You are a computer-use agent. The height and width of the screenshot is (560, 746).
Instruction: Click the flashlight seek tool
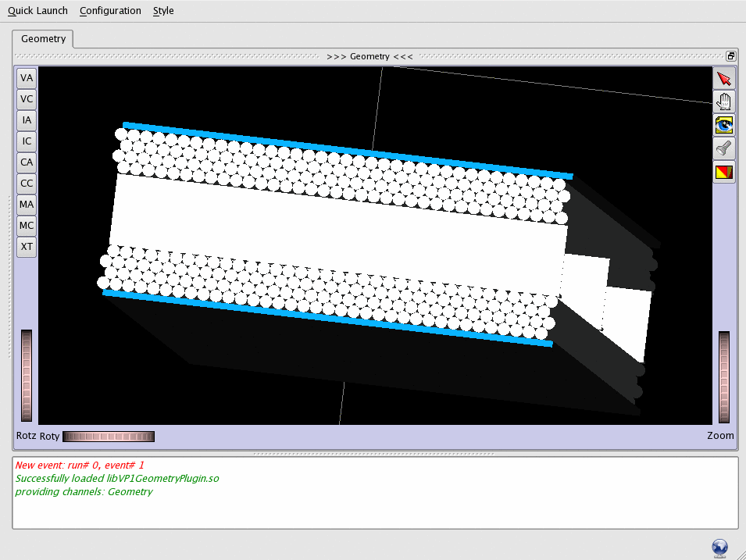[x=724, y=148]
